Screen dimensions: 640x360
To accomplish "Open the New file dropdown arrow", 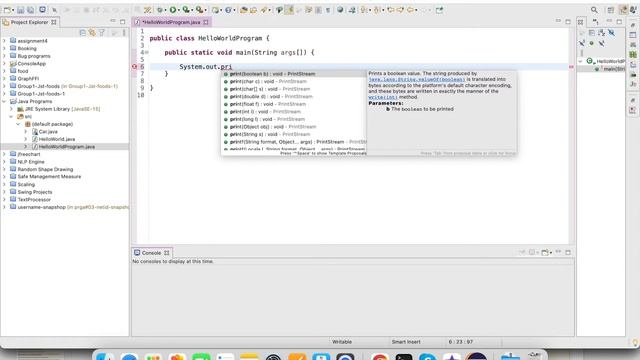I will click(x=13, y=10).
